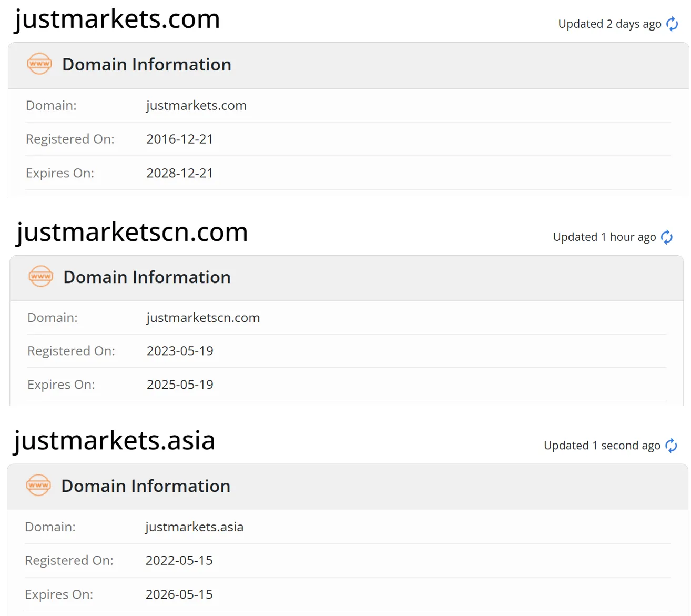Image resolution: width=691 pixels, height=616 pixels.
Task: Select the 'Updated 1 hour ago' text
Action: tap(604, 237)
